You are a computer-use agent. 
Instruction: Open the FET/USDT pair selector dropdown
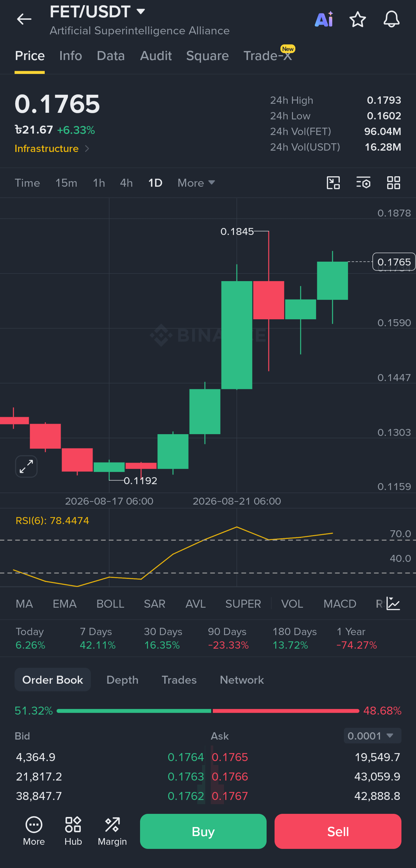pos(97,11)
